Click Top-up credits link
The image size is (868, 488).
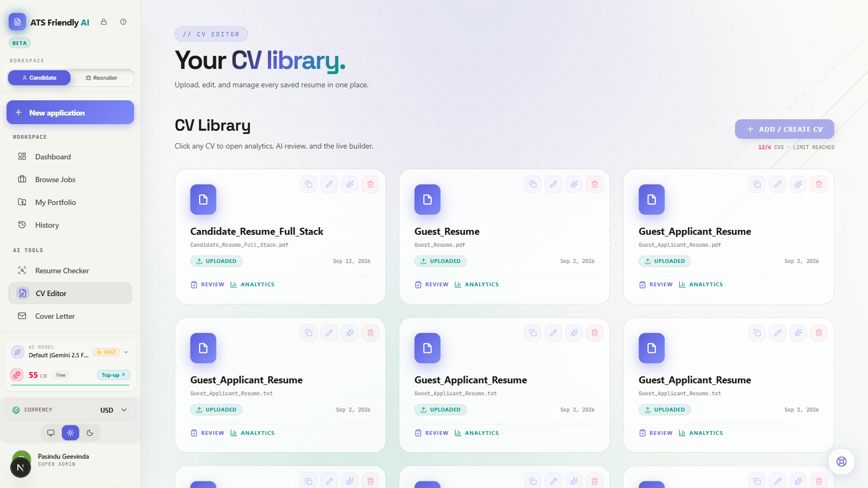[x=113, y=375]
